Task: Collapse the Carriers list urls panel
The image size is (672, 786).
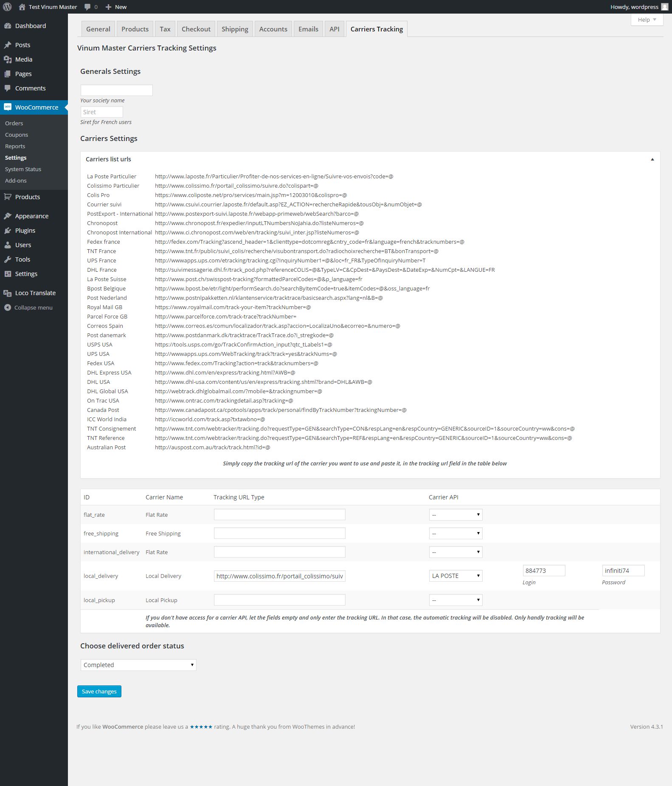Action: [x=652, y=159]
